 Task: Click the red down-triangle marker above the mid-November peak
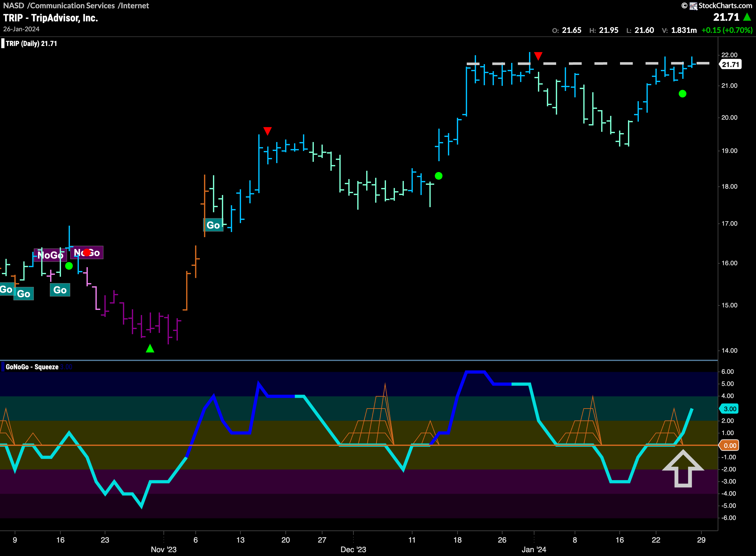[x=267, y=131]
